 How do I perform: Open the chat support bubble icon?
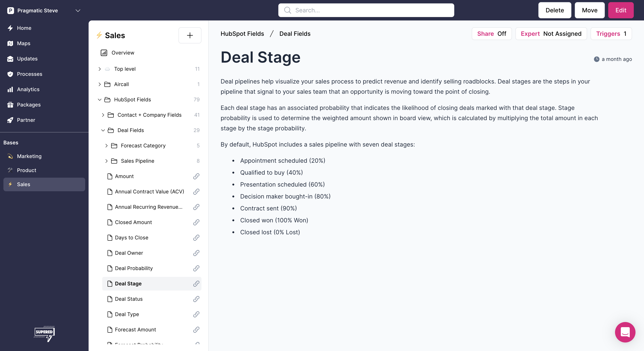(625, 332)
